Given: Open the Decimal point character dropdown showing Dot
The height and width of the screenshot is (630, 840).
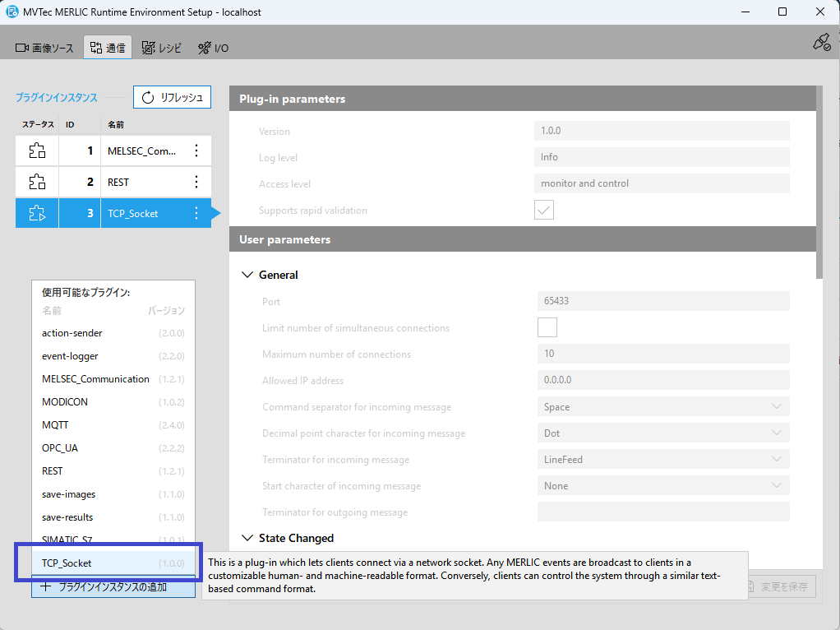Looking at the screenshot, I should (663, 433).
